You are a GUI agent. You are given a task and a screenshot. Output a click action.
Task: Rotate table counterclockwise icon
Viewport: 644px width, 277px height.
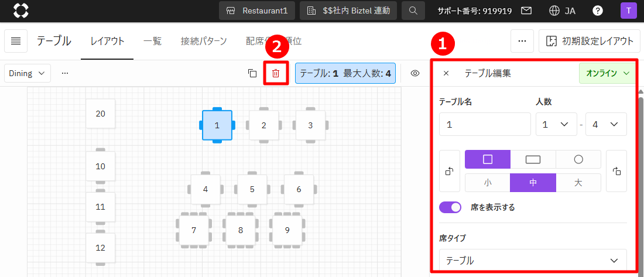pyautogui.click(x=450, y=171)
